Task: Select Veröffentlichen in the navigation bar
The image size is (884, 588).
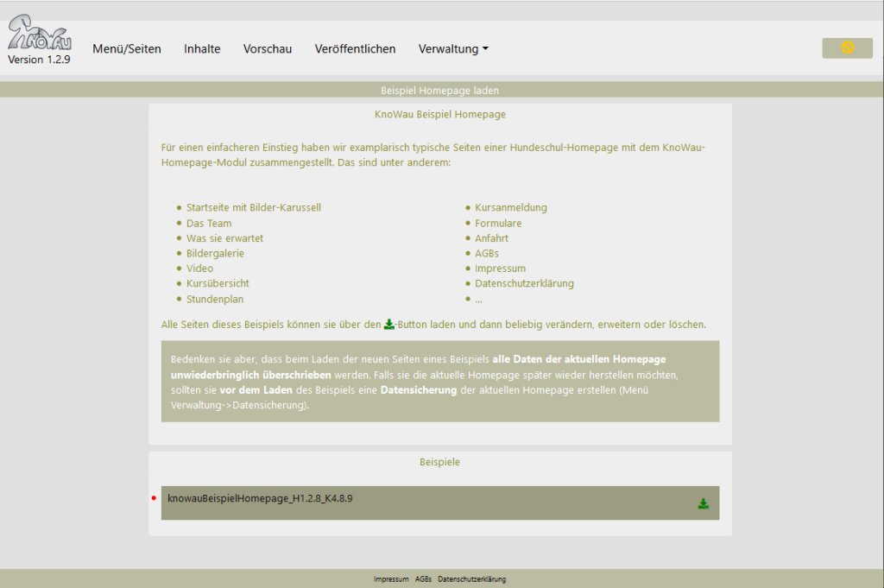Action: (x=355, y=49)
